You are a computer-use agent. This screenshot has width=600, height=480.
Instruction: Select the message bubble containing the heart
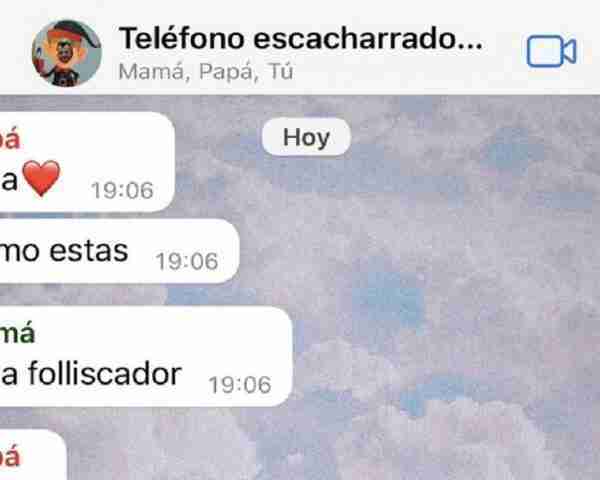tap(86, 162)
